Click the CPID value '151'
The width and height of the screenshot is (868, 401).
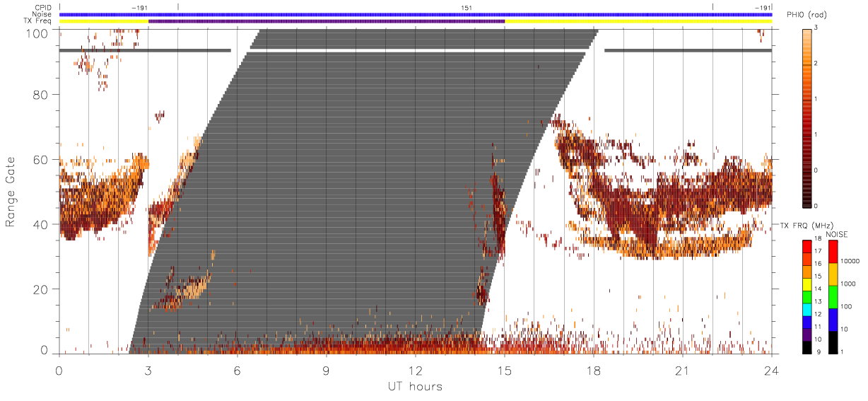(467, 8)
